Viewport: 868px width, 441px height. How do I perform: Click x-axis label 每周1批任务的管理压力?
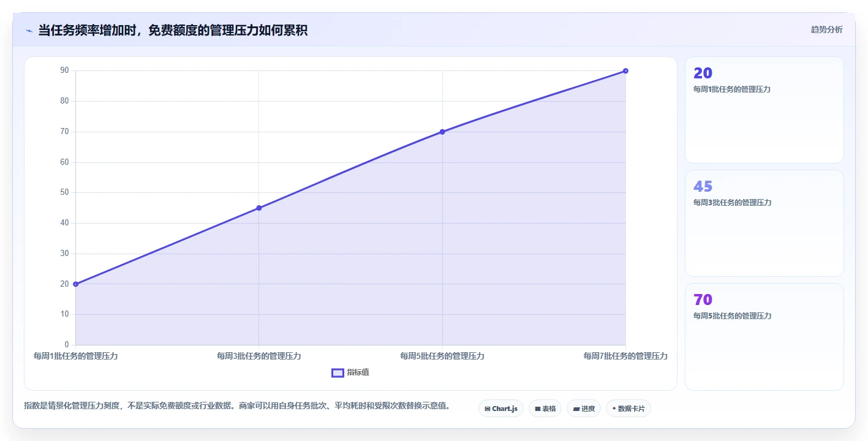coord(75,356)
